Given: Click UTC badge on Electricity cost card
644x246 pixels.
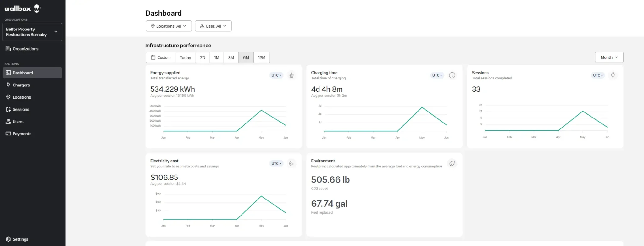Looking at the screenshot, I should 276,163.
